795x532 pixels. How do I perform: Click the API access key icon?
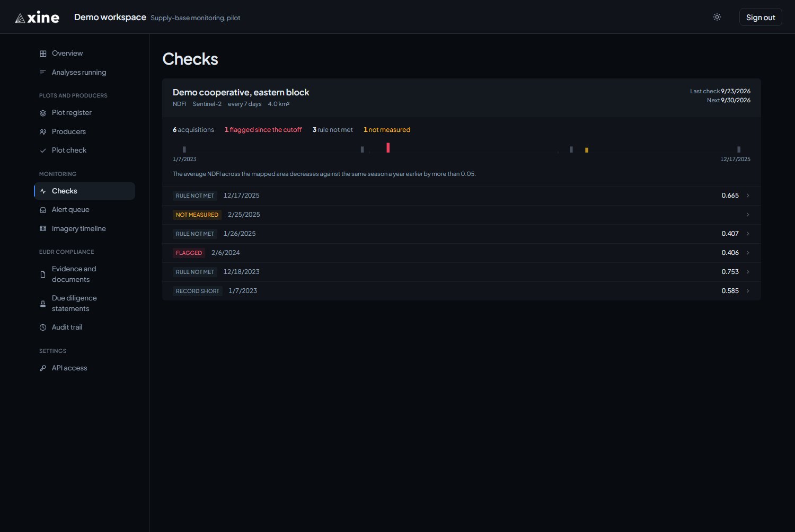coord(43,368)
